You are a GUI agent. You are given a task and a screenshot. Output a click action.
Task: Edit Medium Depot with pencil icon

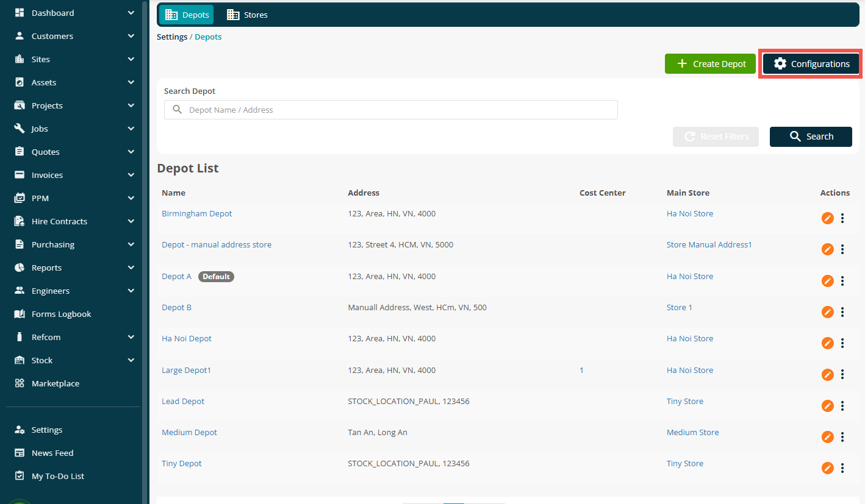coord(827,436)
